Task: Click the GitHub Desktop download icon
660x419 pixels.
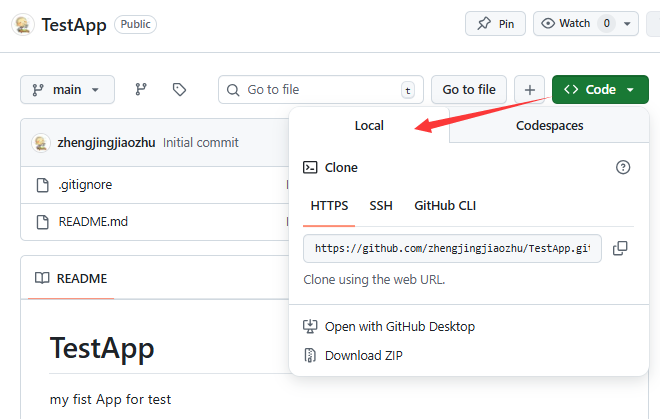Action: click(x=310, y=327)
